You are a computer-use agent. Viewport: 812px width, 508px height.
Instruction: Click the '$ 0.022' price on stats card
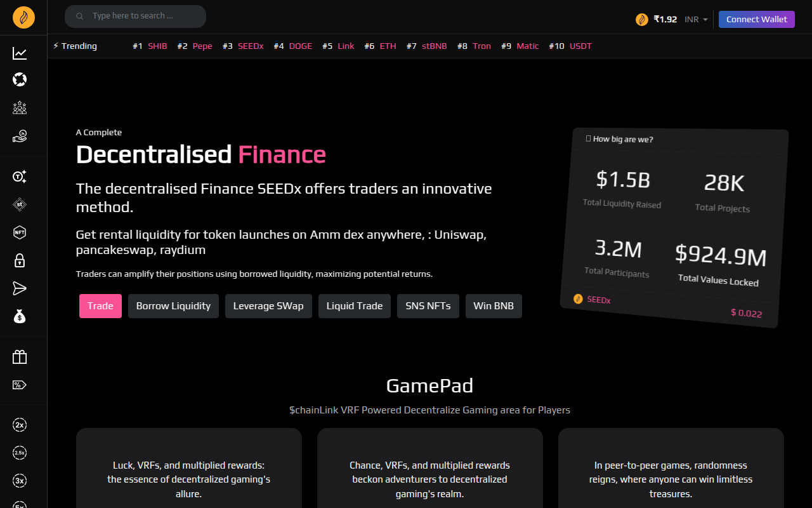[746, 312]
